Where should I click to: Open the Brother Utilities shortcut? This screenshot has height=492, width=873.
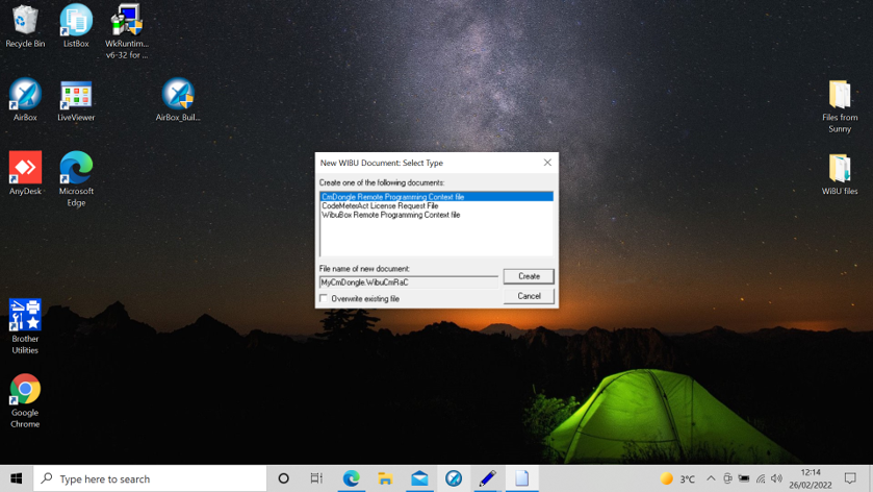click(25, 317)
